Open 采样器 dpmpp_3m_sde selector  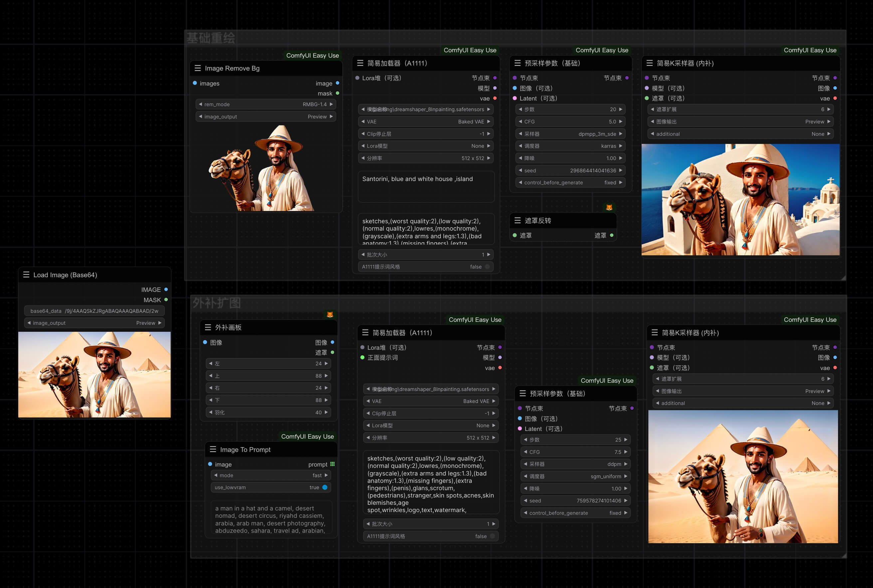pos(570,134)
